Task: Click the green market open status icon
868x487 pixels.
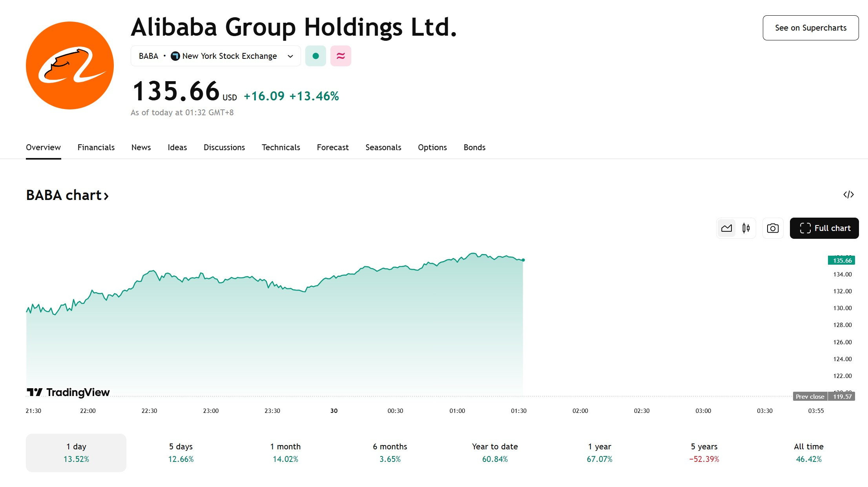Action: pos(315,56)
